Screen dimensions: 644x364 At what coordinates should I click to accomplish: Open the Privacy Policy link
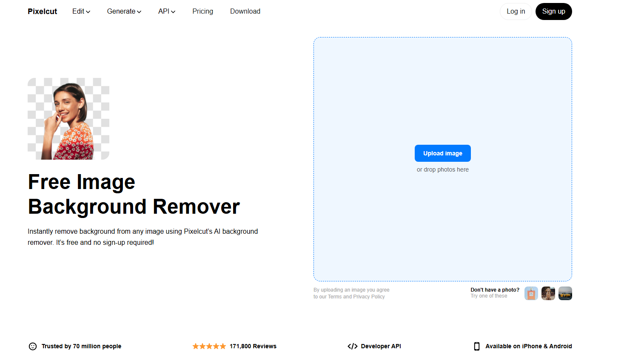coord(369,297)
